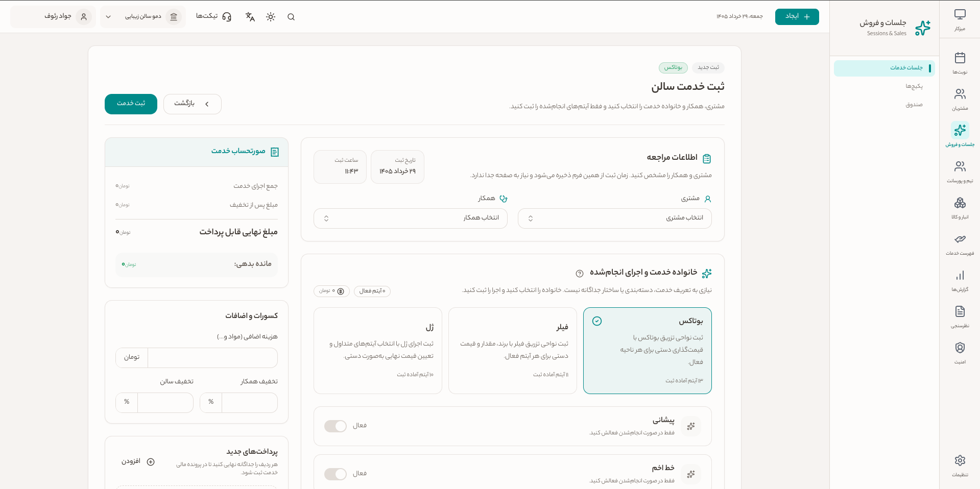Click the ثبت جدید breadcrumb chip

coord(708,67)
